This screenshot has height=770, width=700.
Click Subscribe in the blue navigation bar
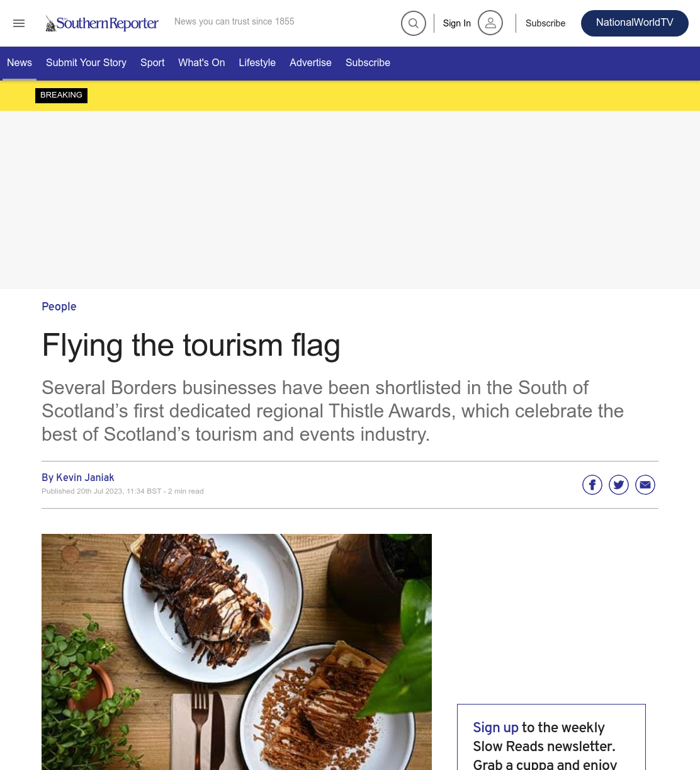[x=368, y=63]
